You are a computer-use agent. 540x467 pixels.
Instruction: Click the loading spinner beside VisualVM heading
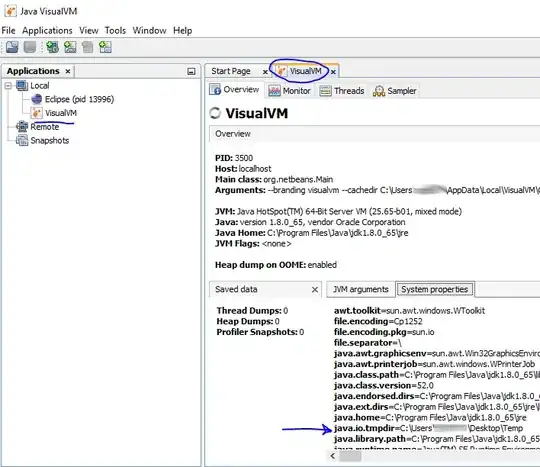215,113
